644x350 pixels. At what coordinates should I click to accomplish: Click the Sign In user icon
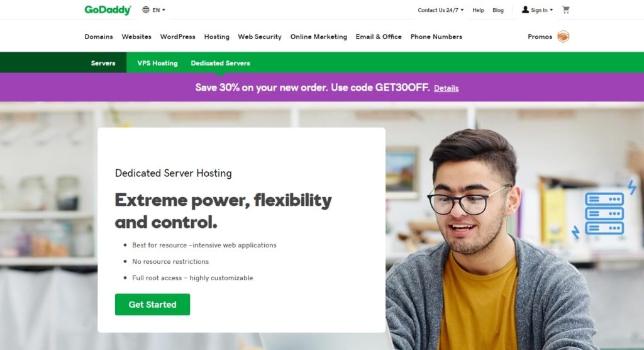525,10
